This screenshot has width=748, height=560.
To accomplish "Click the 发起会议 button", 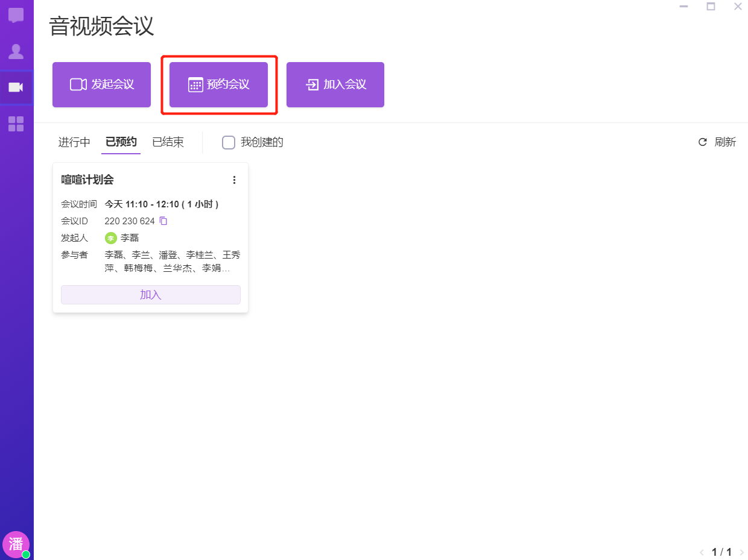I will click(x=101, y=85).
